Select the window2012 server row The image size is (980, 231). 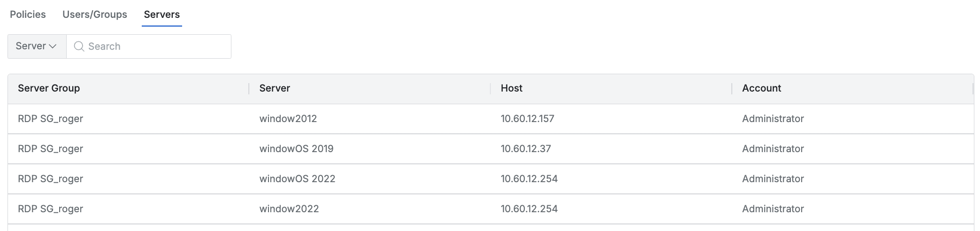point(288,119)
